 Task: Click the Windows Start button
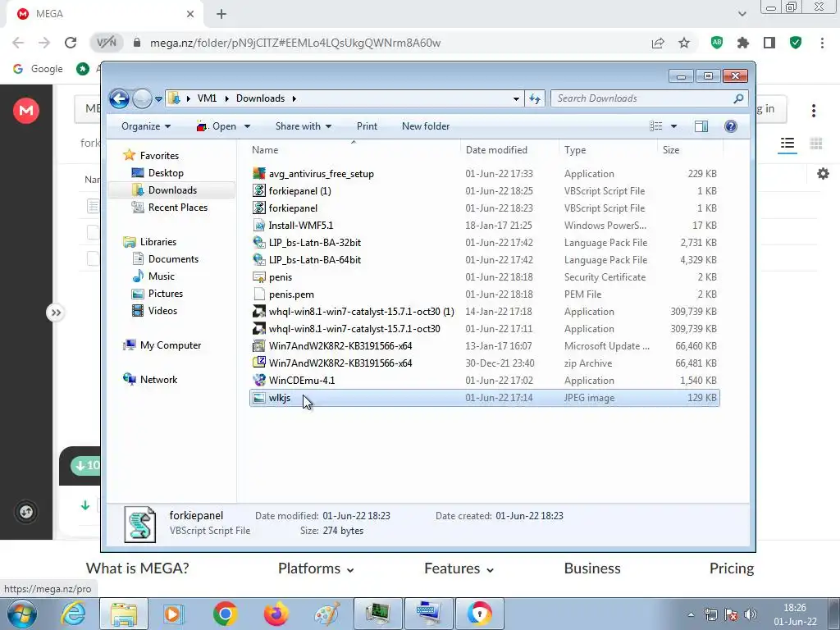(x=22, y=614)
